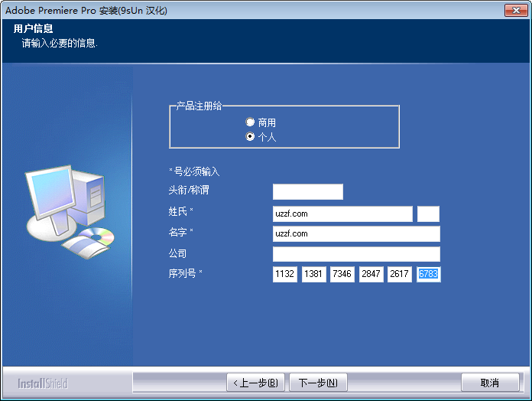Cancel installation with 取消 button
The image size is (532, 401).
[490, 383]
